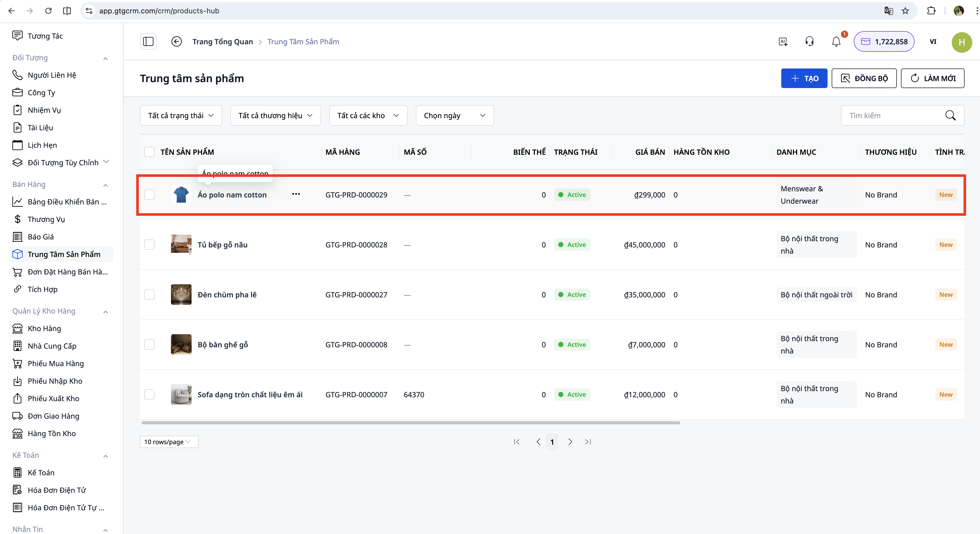
Task: Open Kho Hàng from sidebar
Action: pyautogui.click(x=44, y=328)
